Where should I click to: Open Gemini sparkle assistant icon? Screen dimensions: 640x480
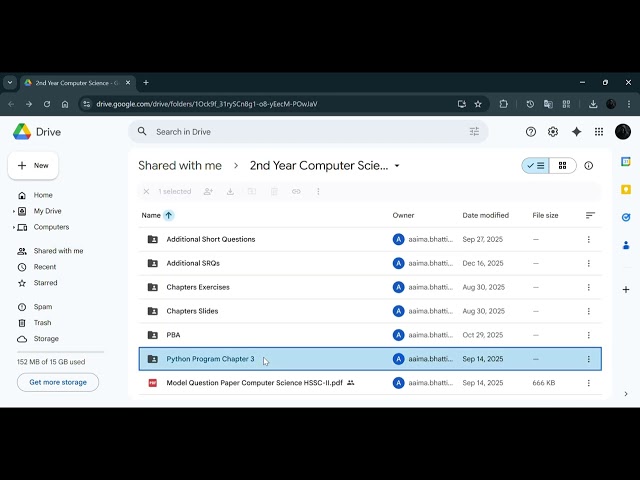(x=576, y=132)
